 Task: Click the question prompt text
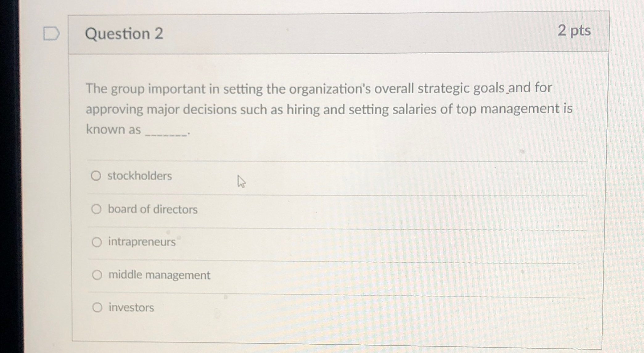pos(308,108)
